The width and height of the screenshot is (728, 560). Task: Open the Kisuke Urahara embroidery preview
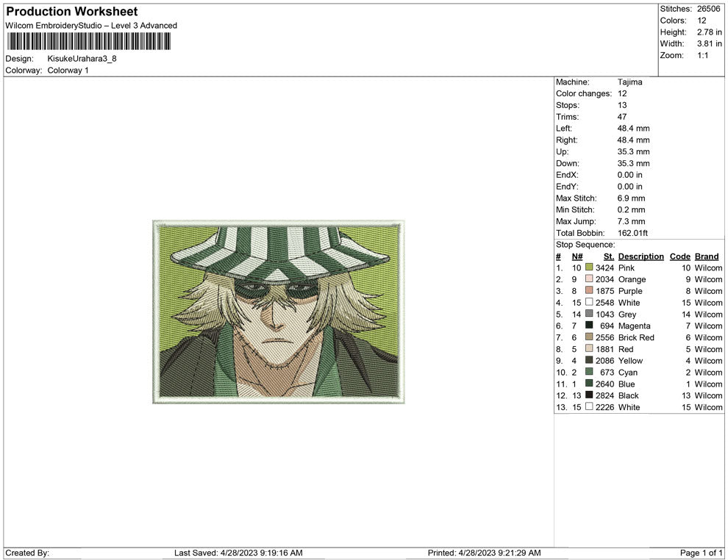click(279, 312)
